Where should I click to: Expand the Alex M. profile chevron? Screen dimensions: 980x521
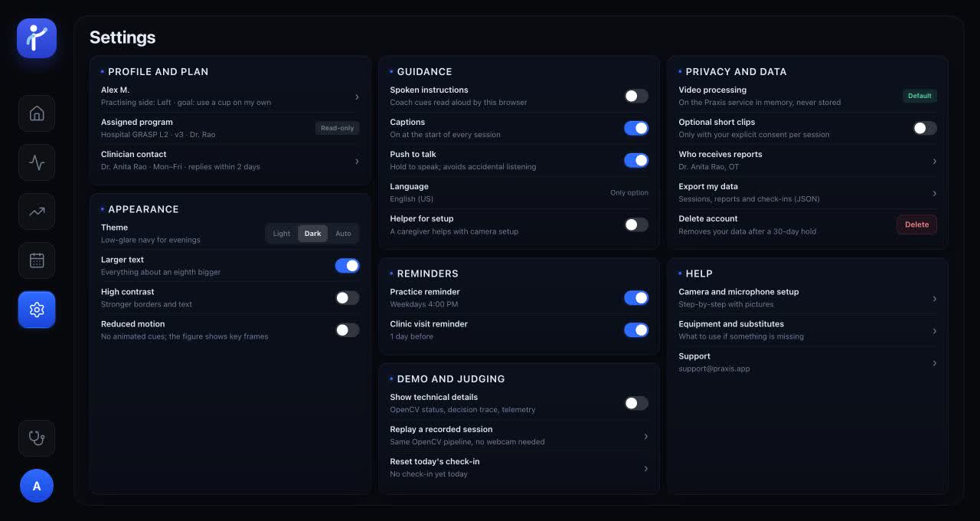[x=357, y=97]
